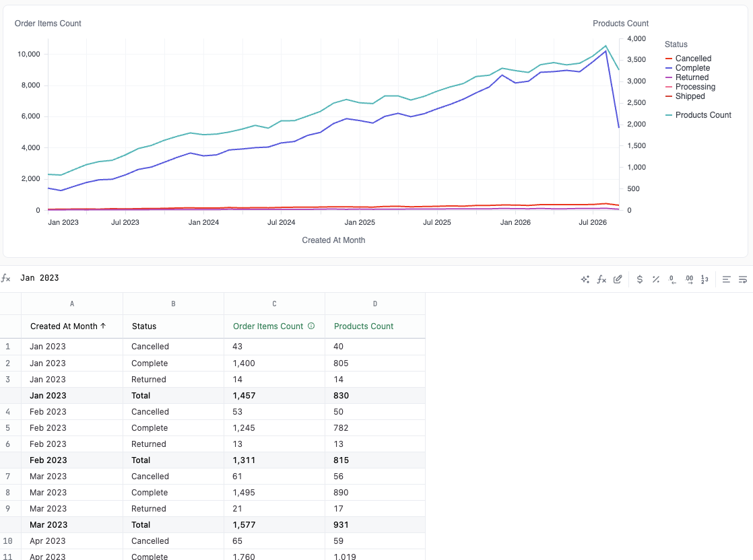This screenshot has width=753, height=560.
Task: Select the Status cell in row 3
Action: (173, 379)
